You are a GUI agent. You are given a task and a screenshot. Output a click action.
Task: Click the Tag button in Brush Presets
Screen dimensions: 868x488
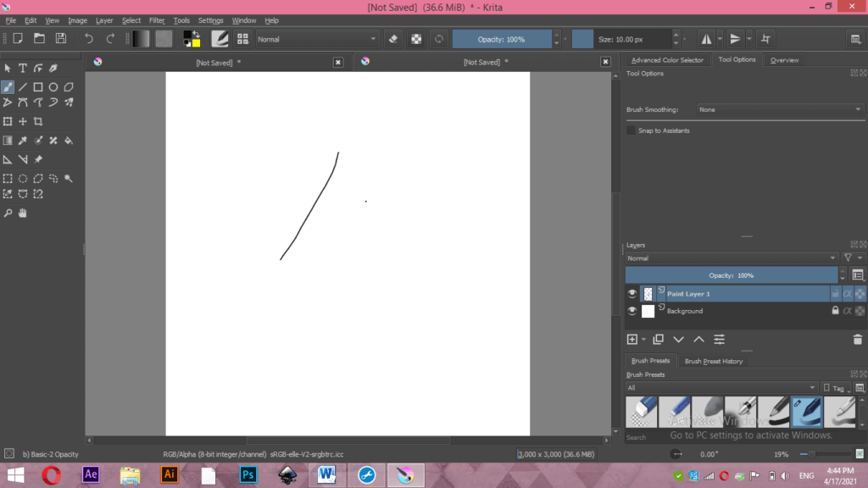836,387
